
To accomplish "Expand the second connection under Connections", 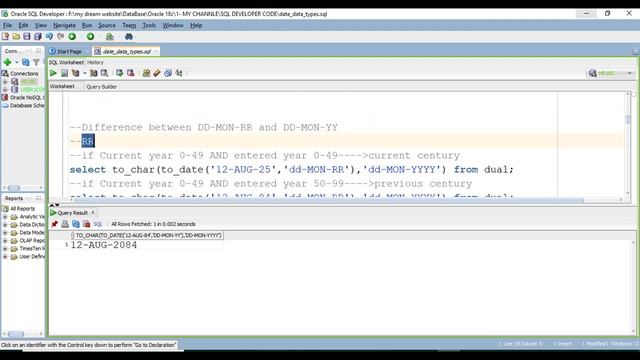I will coord(5,89).
